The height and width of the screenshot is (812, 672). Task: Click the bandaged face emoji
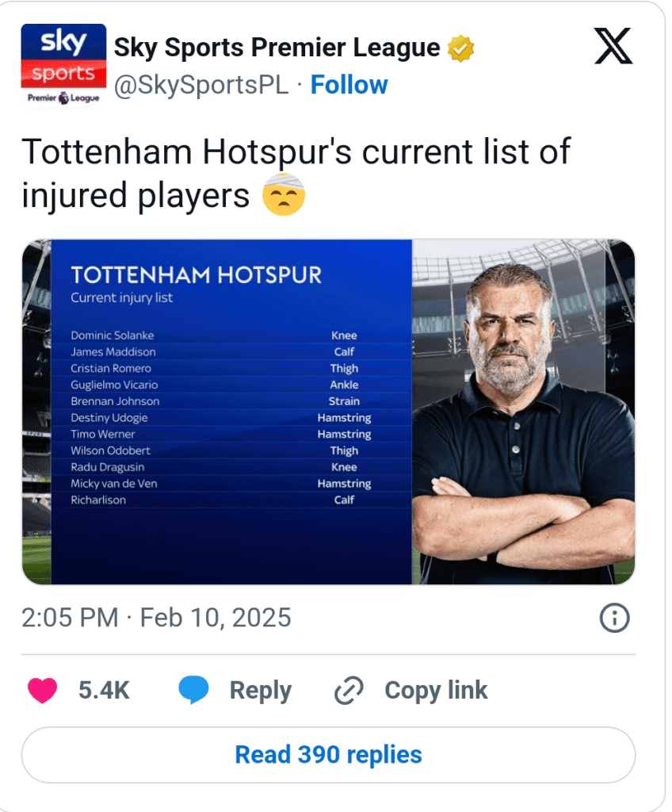pos(283,193)
